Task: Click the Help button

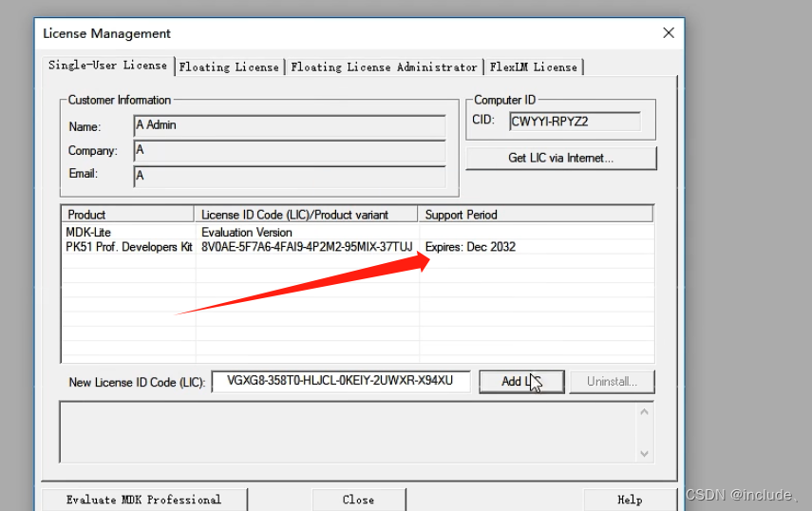Action: point(630,500)
